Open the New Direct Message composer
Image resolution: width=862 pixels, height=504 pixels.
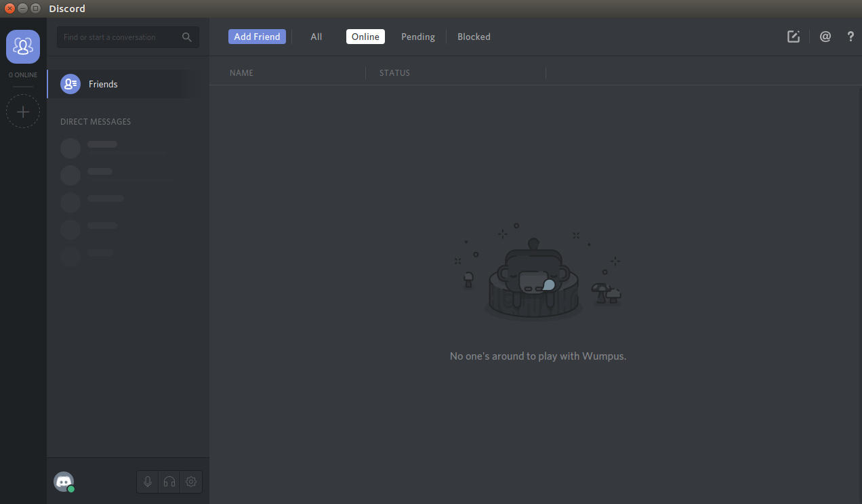(x=793, y=37)
